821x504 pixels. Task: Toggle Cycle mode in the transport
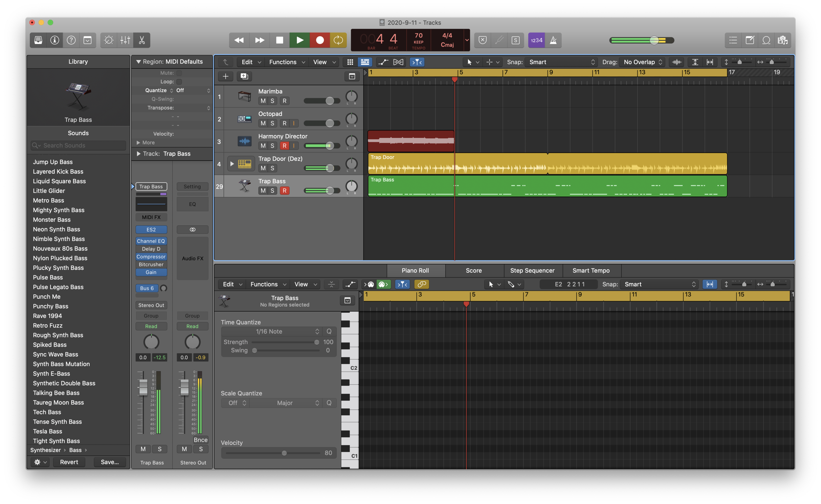click(x=338, y=40)
